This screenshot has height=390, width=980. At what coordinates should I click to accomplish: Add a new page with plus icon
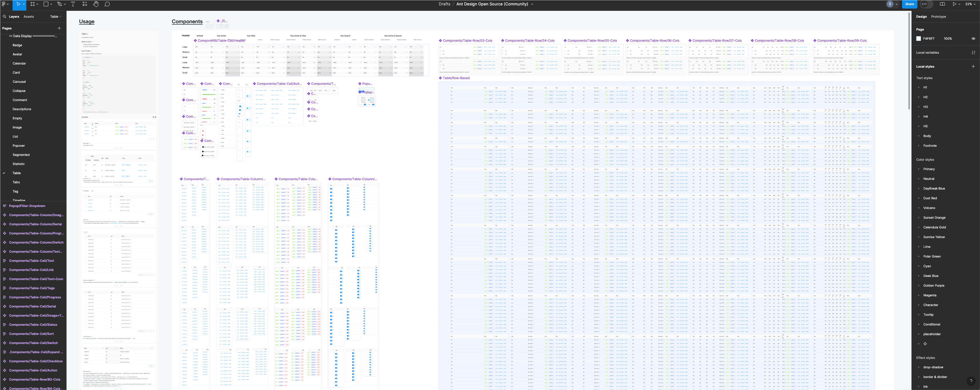(x=59, y=28)
